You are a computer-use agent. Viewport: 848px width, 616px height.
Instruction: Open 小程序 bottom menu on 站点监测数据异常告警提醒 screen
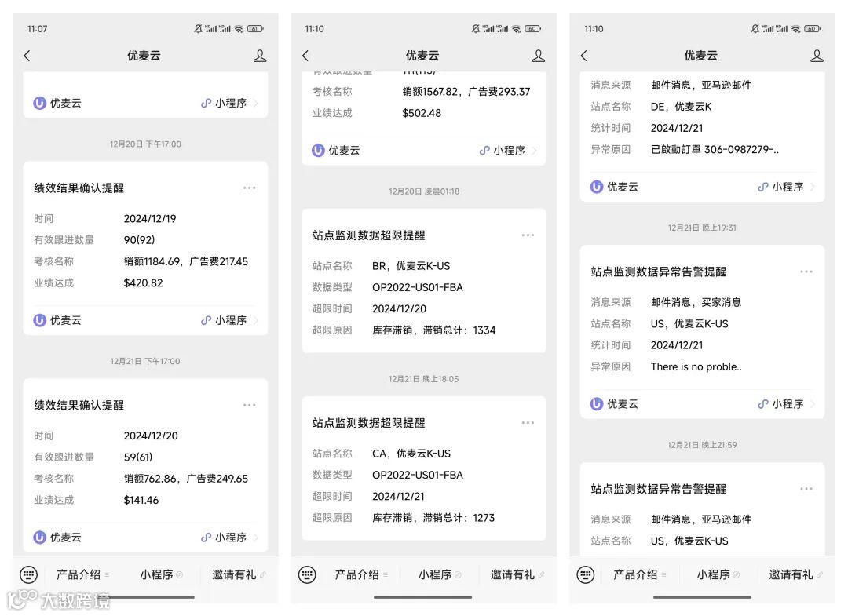click(x=718, y=574)
